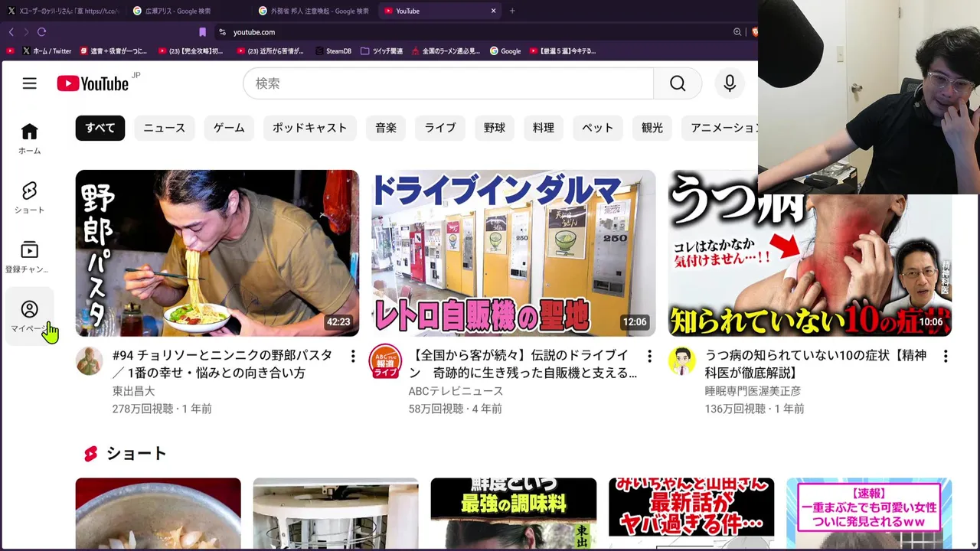
Task: Open (23) 近所から苦情が bookmark
Action: tap(270, 51)
